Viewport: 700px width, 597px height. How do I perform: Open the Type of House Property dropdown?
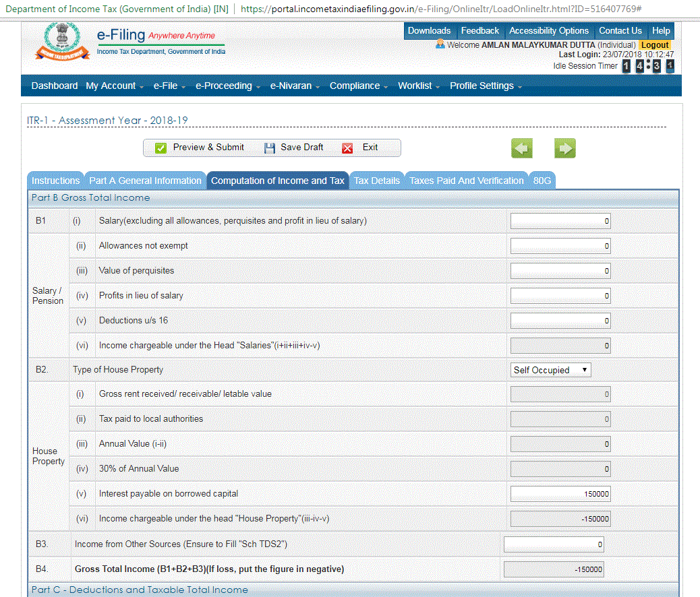tap(550, 370)
